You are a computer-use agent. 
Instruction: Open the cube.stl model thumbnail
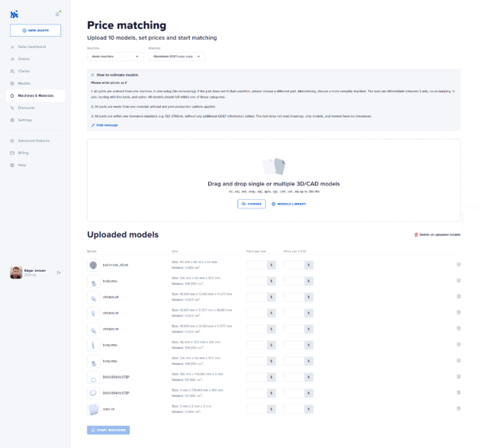pyautogui.click(x=93, y=409)
